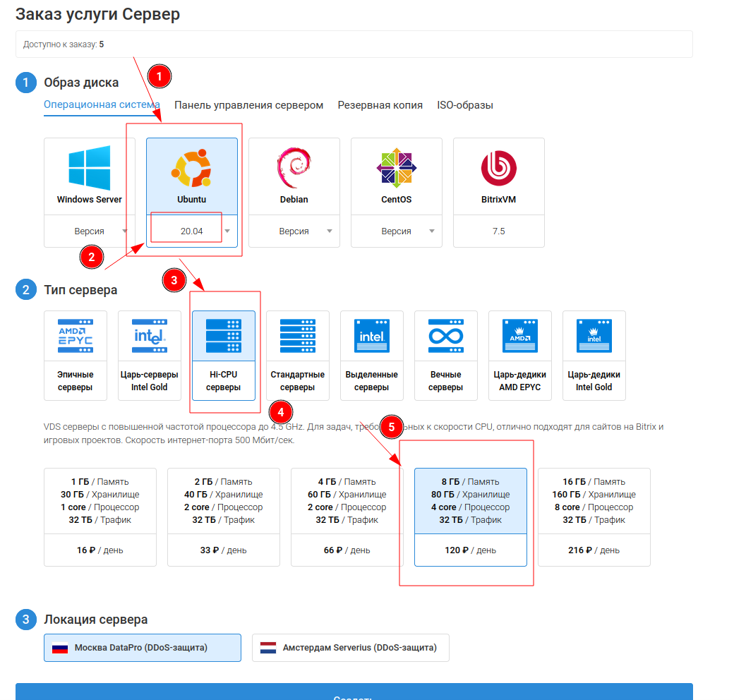Pick the infinity icon of Вечные серверы

pos(445,336)
